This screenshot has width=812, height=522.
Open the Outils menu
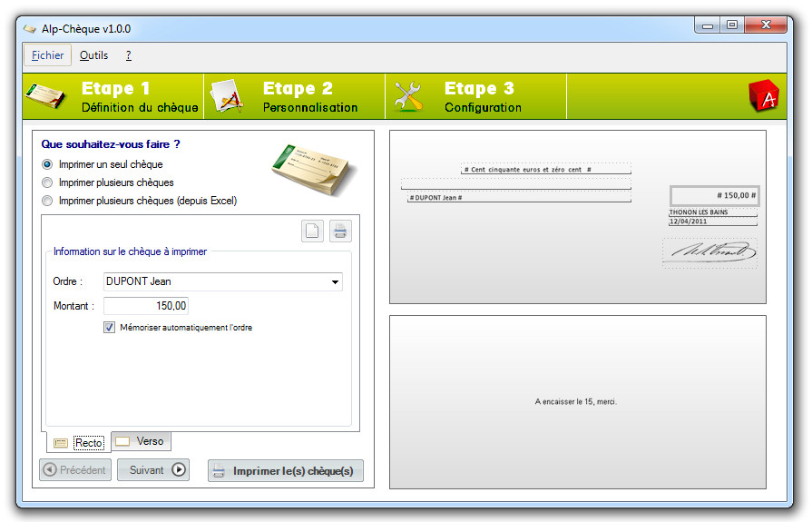tap(93, 55)
